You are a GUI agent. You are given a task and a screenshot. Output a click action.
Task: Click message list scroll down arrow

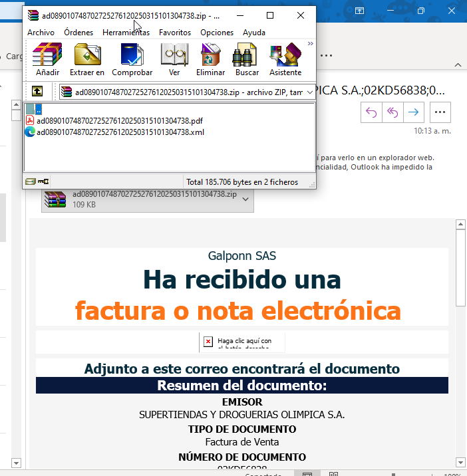click(x=16, y=463)
